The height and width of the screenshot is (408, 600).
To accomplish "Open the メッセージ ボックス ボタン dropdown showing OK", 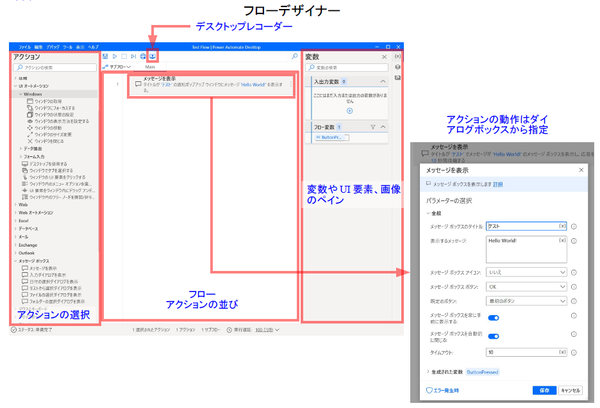I will pos(526,287).
